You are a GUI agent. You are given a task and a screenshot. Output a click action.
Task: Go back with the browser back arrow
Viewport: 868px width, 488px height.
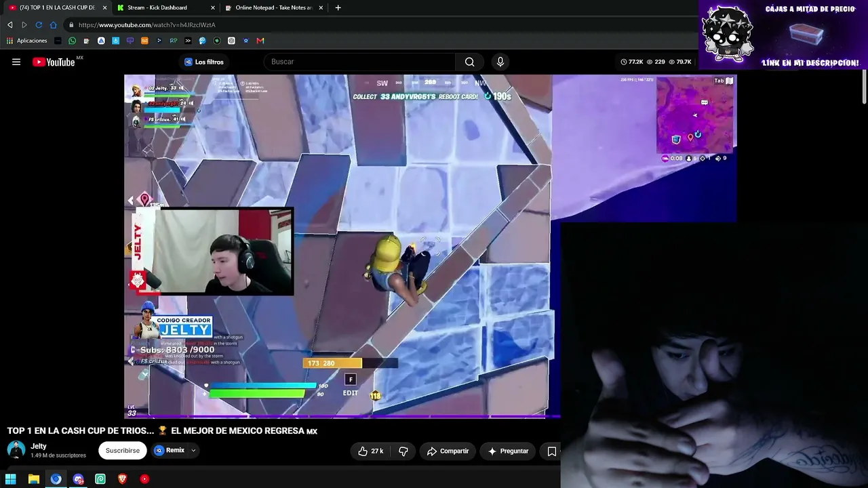10,25
